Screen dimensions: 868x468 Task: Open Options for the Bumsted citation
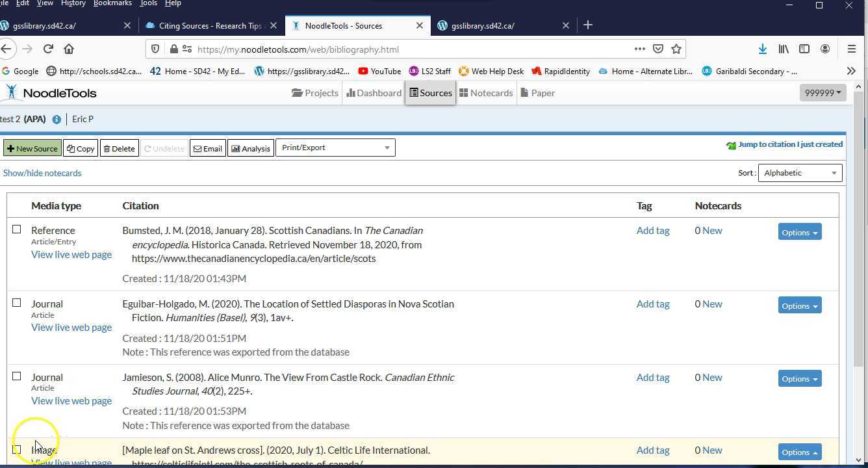pos(799,232)
